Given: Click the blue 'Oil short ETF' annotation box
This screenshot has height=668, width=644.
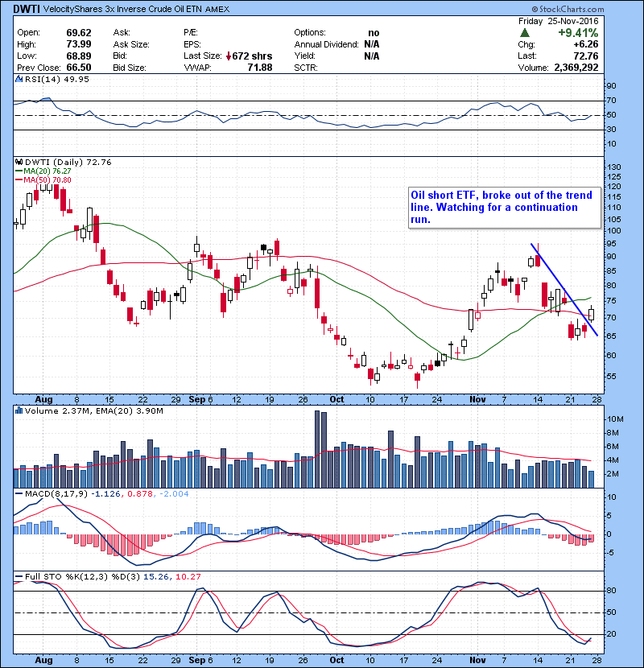Looking at the screenshot, I should (505, 208).
